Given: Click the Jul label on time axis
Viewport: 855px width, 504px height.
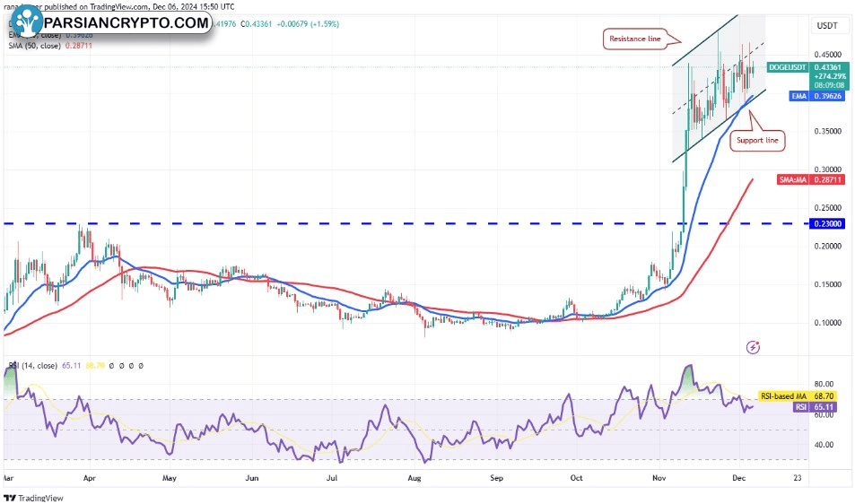Looking at the screenshot, I should (x=332, y=478).
